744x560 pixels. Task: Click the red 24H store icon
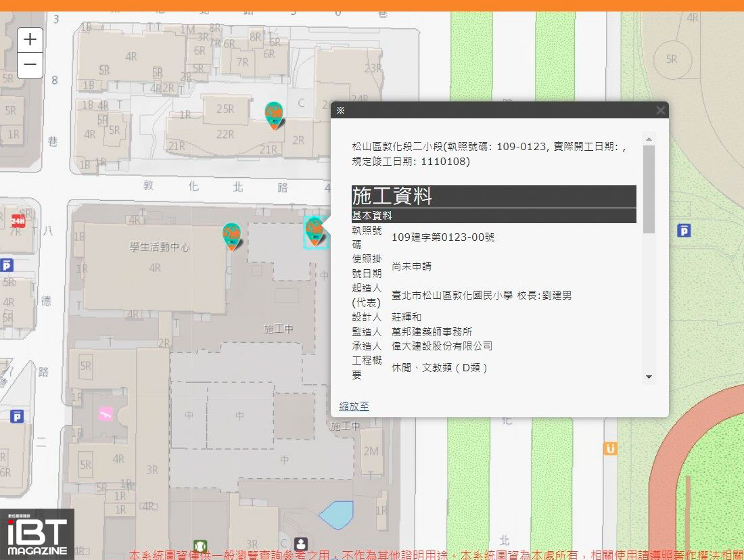pos(18,220)
